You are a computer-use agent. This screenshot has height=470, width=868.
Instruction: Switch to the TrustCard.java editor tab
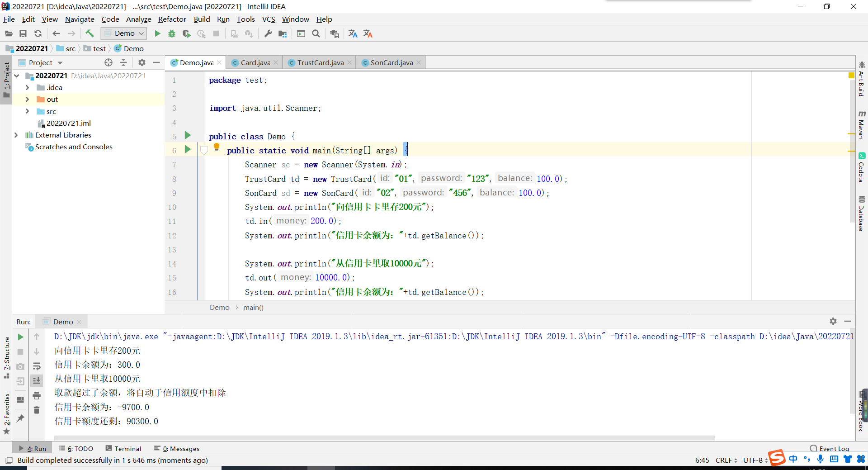coord(320,62)
